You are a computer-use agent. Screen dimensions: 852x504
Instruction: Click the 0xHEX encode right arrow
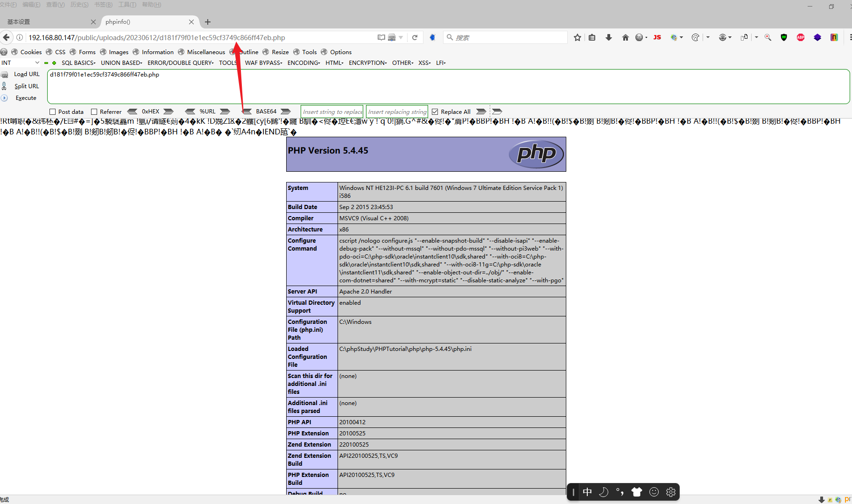pos(169,112)
